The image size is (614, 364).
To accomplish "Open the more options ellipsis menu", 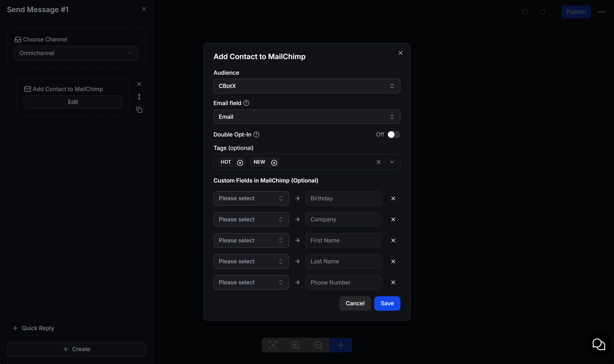I will pos(601,12).
